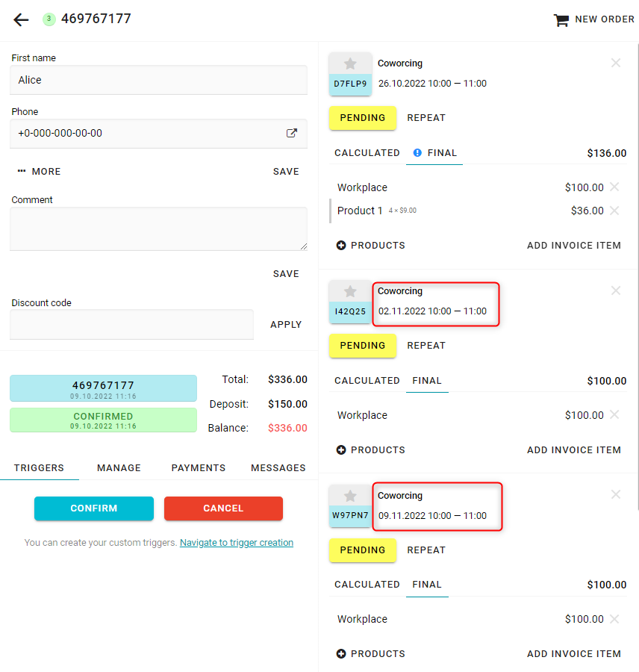Click the red CANCEL button
This screenshot has height=672, width=639.
pos(223,508)
